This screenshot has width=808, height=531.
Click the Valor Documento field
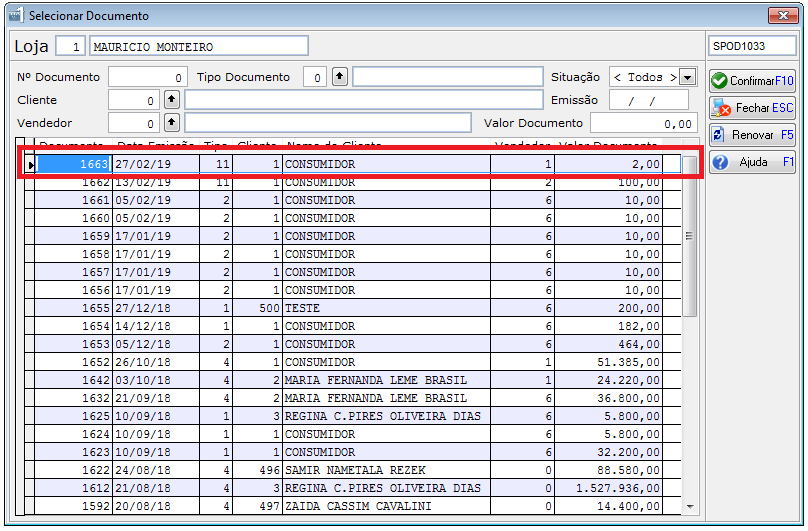pos(644,123)
